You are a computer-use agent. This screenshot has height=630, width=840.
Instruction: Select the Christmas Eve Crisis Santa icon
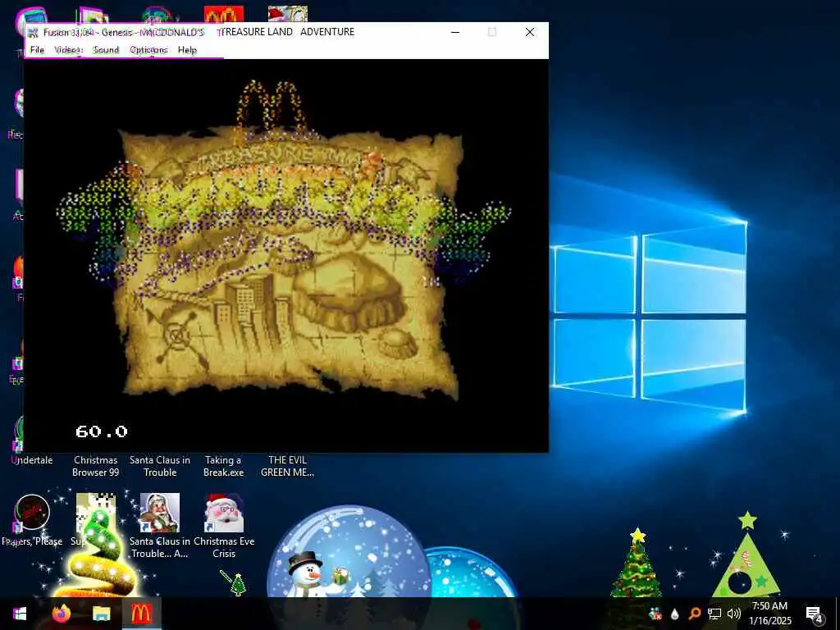pyautogui.click(x=224, y=513)
